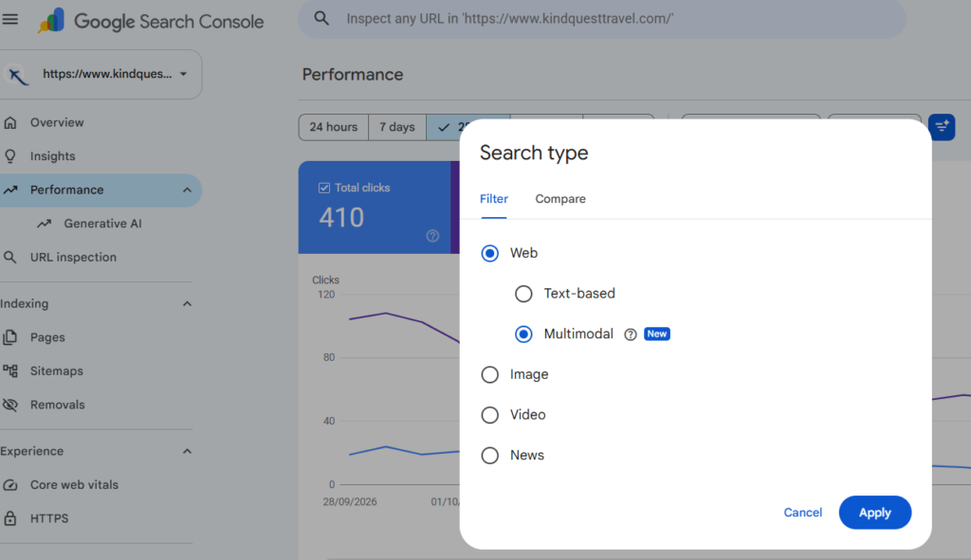Screen dimensions: 971x560
Task: Click the help icon on Total clicks card
Action: coord(432,236)
